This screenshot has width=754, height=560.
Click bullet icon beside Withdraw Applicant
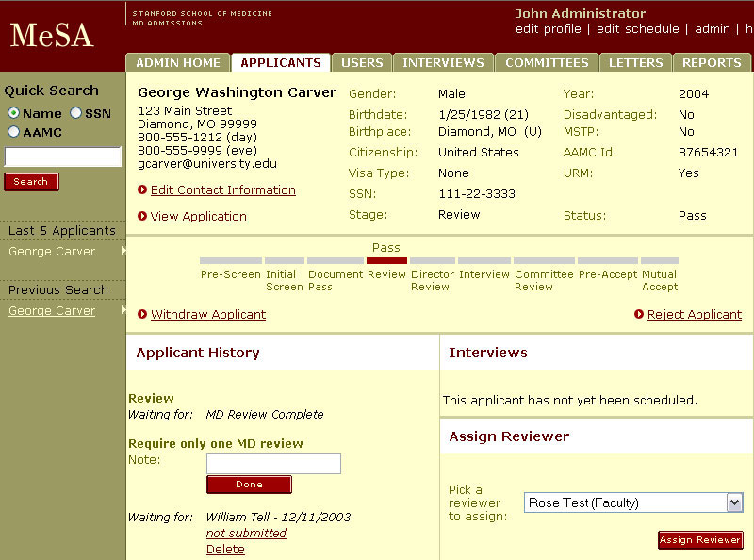(x=142, y=315)
